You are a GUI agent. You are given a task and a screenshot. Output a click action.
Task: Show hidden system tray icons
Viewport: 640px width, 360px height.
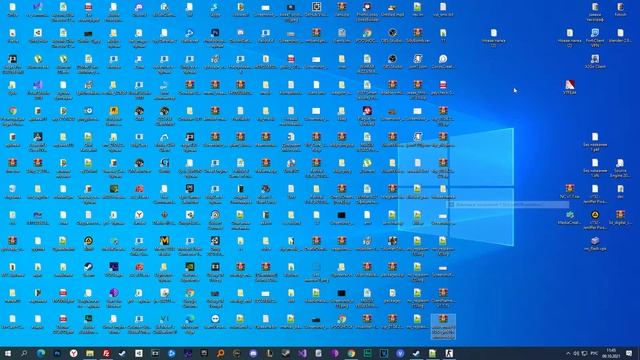click(x=568, y=353)
